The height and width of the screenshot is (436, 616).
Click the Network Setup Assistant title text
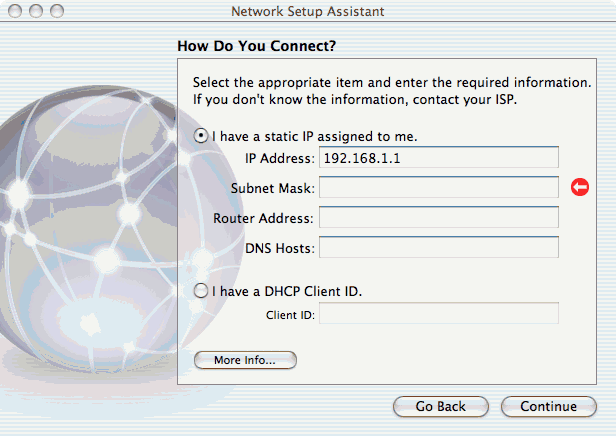(x=308, y=11)
